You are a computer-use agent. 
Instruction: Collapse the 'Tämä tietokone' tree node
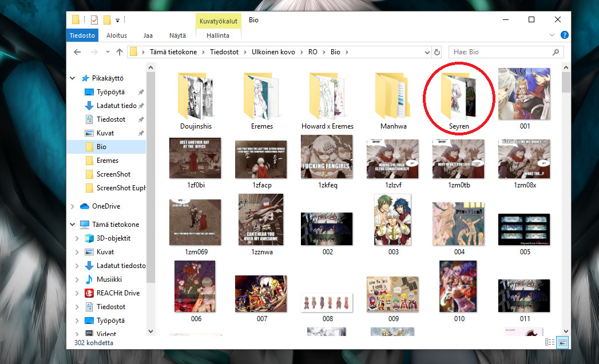point(72,225)
